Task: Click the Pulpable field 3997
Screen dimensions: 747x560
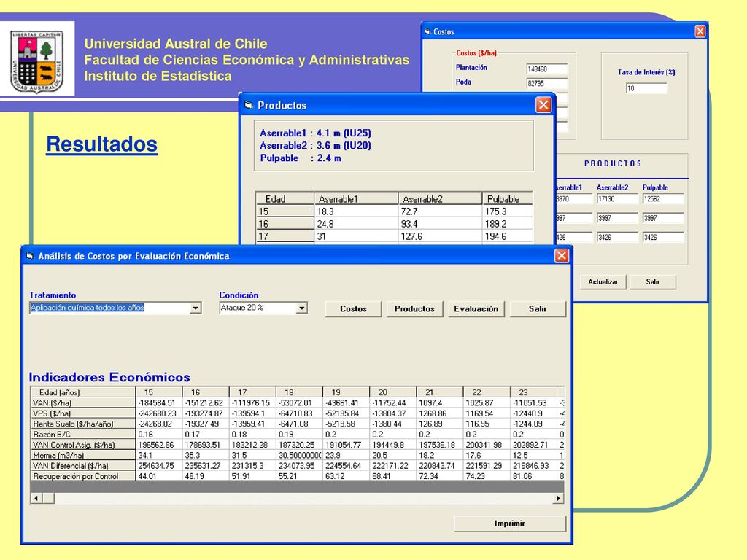Action: (x=663, y=218)
